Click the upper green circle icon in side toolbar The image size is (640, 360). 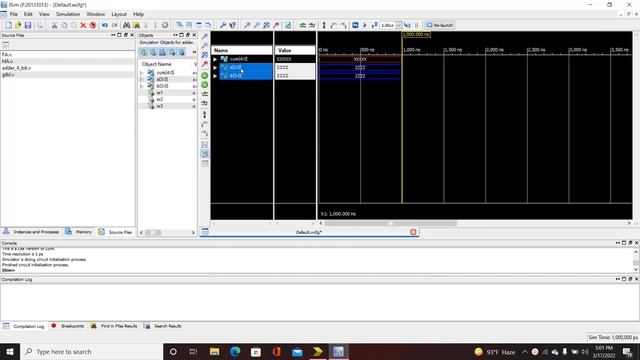205,76
